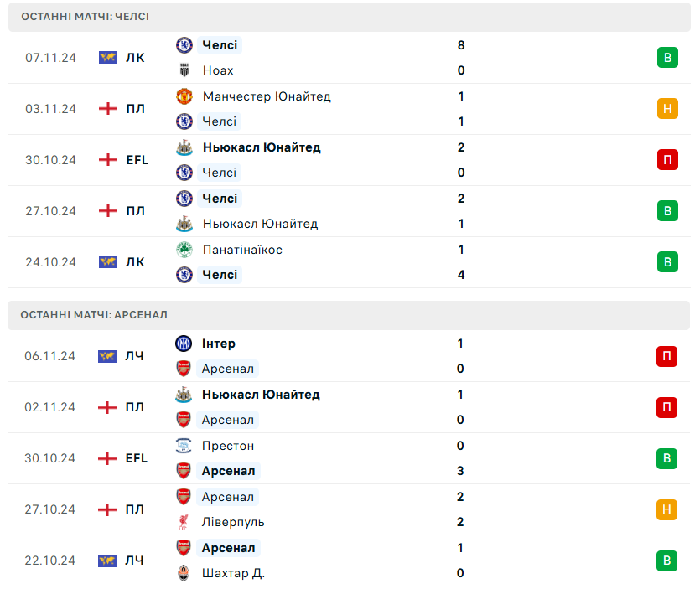Click the Manchester United crest icon
This screenshot has width=700, height=589.
click(184, 96)
